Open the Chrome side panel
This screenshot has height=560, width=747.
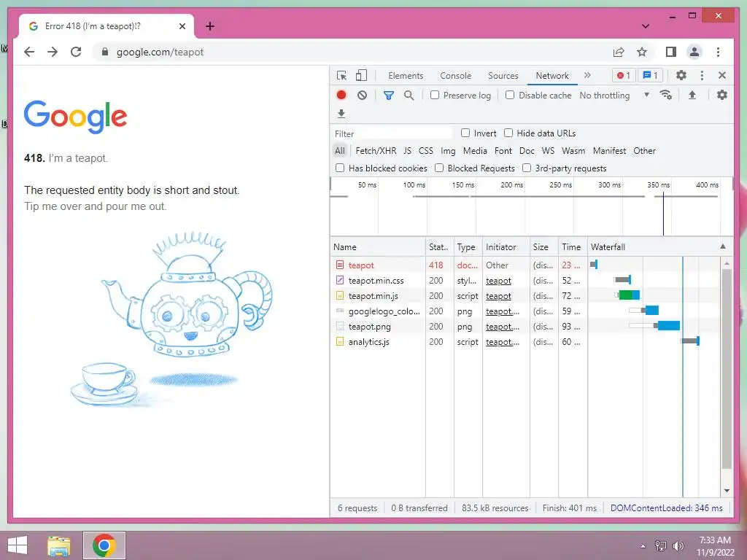pos(671,52)
